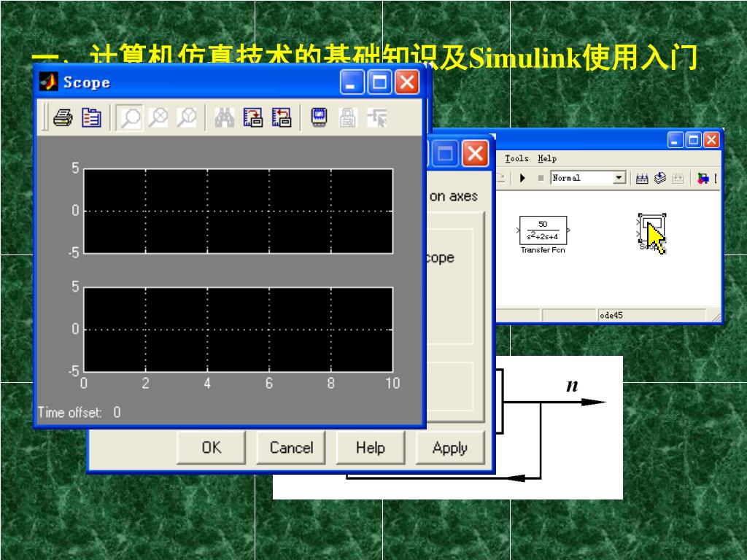Click the upper scope axes plot area
Viewport: 747px width, 560px height.
[239, 211]
